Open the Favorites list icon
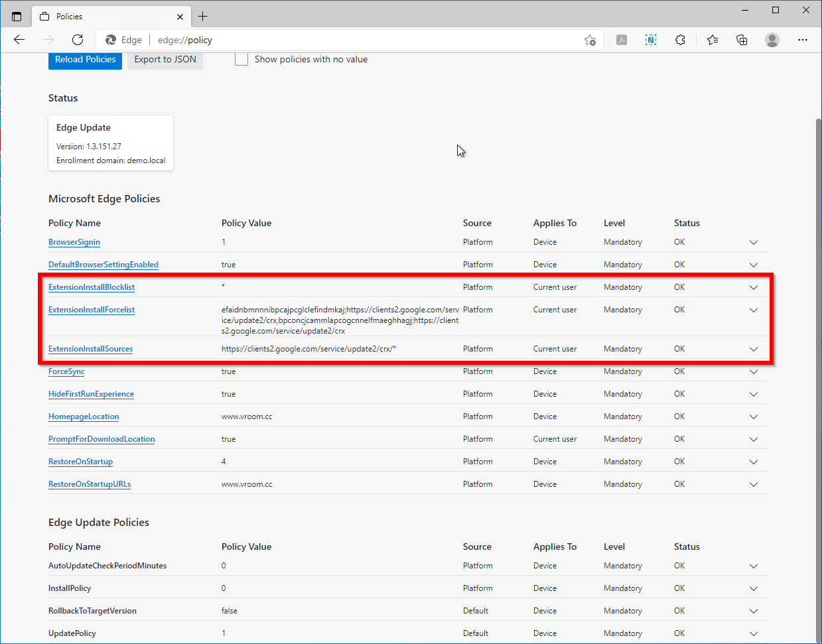Image resolution: width=822 pixels, height=644 pixels. 713,40
